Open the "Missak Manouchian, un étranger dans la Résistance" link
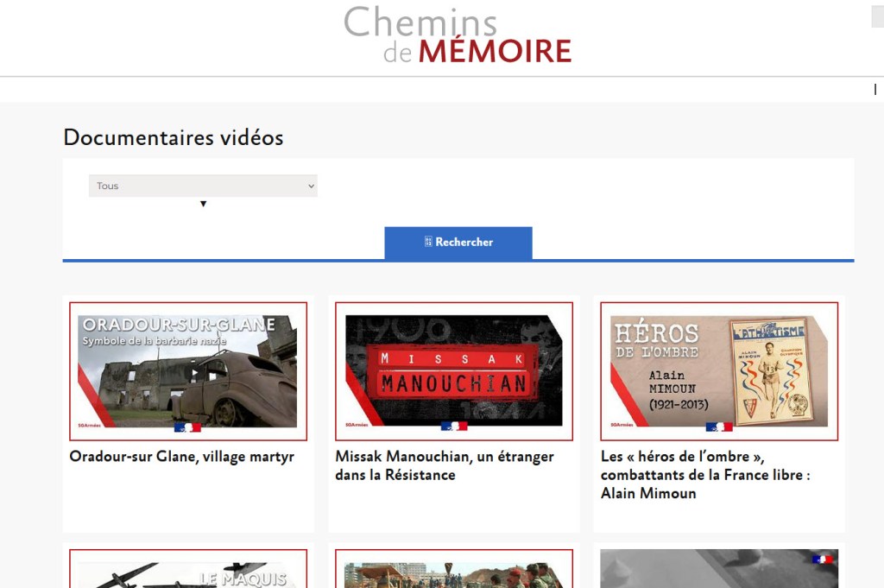884x588 pixels. pos(445,465)
